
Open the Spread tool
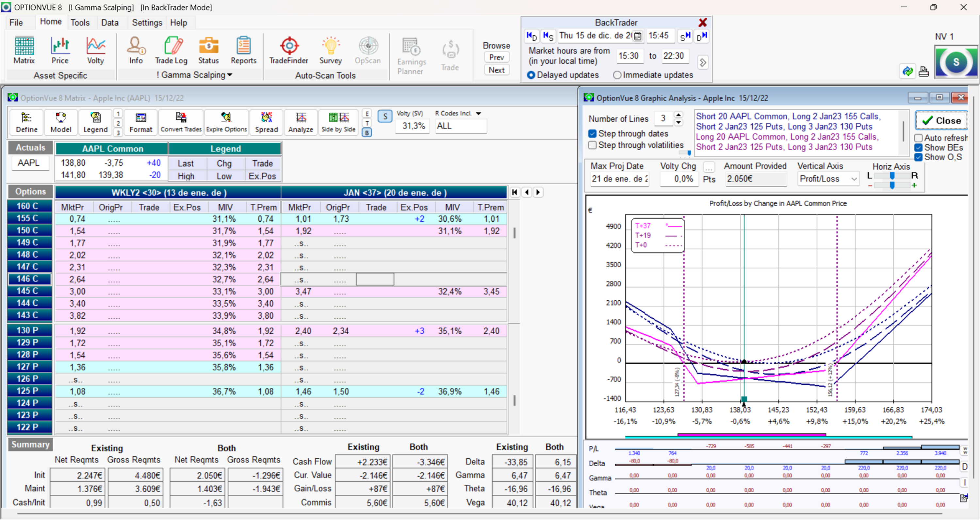(266, 122)
